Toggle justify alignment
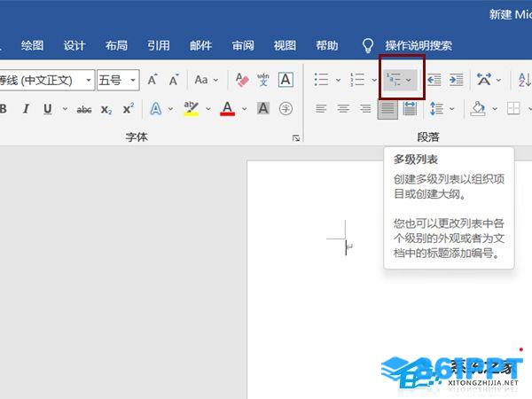 [387, 109]
